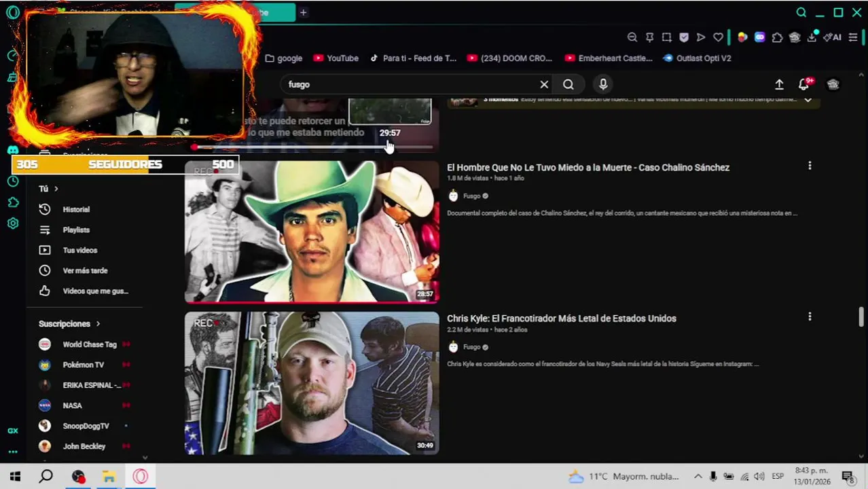Click the page vertical scrollbar thumb
The width and height of the screenshot is (868, 489).
[862, 316]
